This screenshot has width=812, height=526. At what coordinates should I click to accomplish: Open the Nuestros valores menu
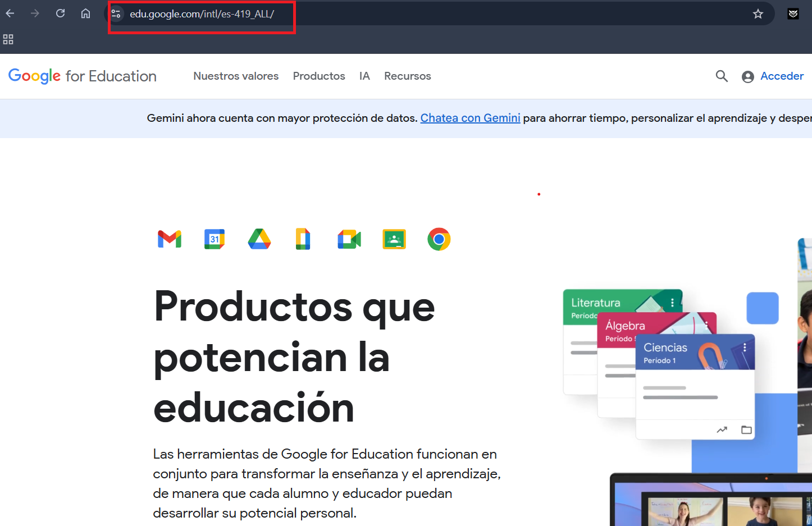236,76
